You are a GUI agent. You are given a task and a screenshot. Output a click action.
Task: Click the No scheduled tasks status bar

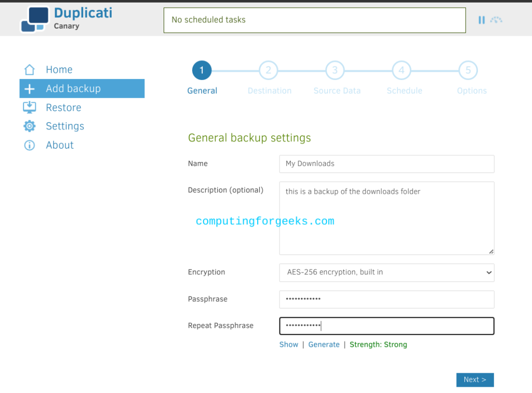pos(314,20)
